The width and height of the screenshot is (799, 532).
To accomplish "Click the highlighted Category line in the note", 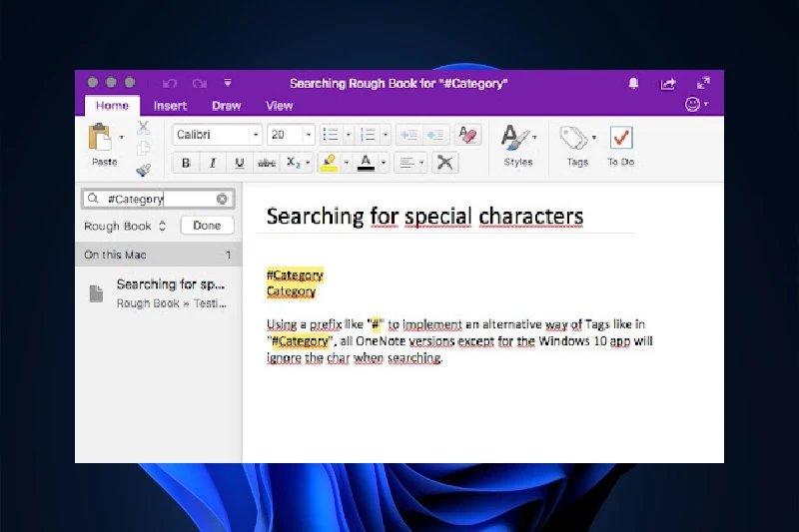I will coord(292,291).
